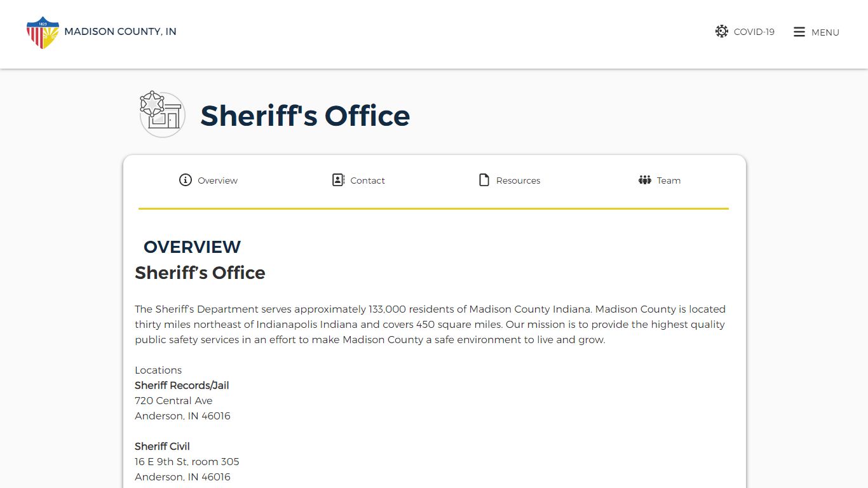Viewport: 868px width, 488px height.
Task: Click the Resources document icon
Action: (x=484, y=180)
